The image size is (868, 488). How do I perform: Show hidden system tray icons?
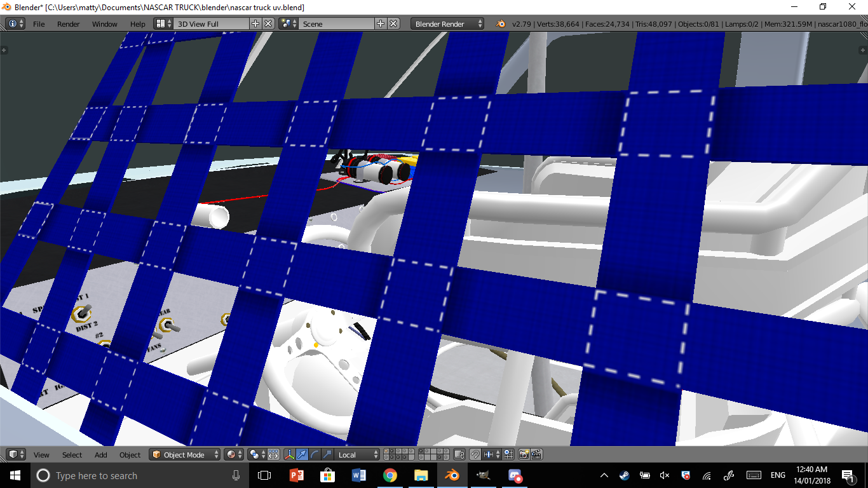604,475
